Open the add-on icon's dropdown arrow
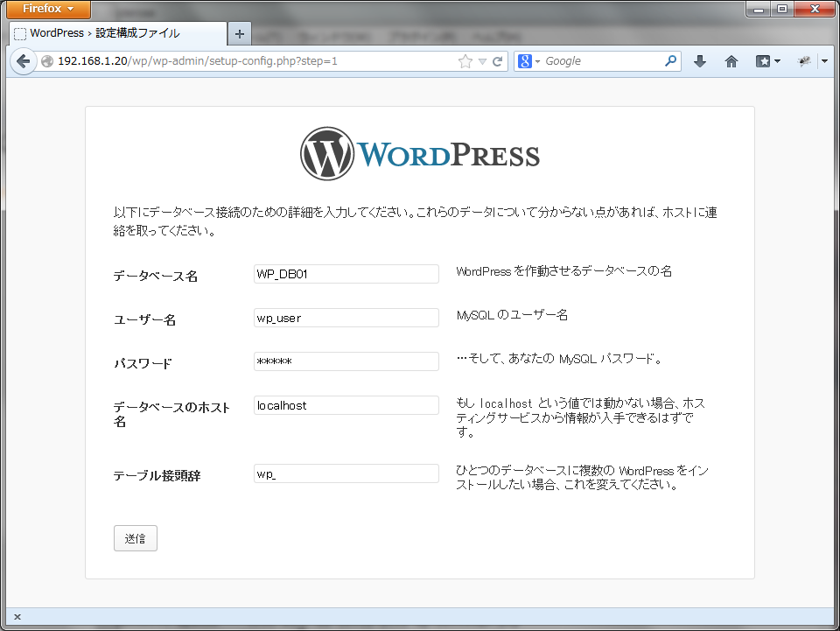Image resolution: width=840 pixels, height=631 pixels. click(825, 61)
